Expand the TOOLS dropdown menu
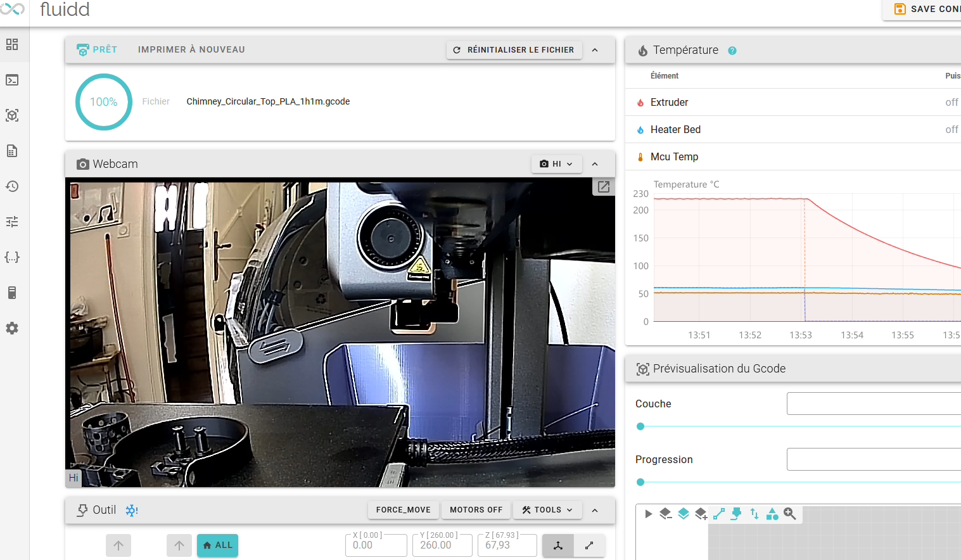The height and width of the screenshot is (560, 961). (547, 510)
